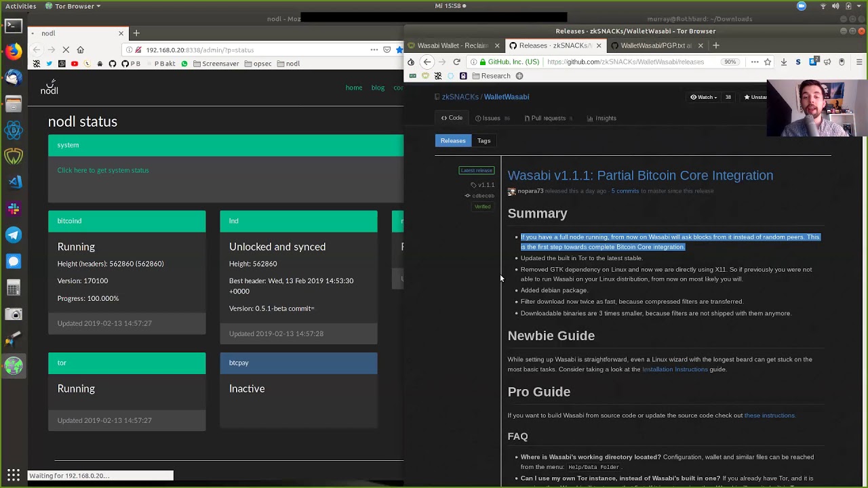This screenshot has width=868, height=488.
Task: Reset the 90% zoom indicator
Action: pyautogui.click(x=730, y=62)
